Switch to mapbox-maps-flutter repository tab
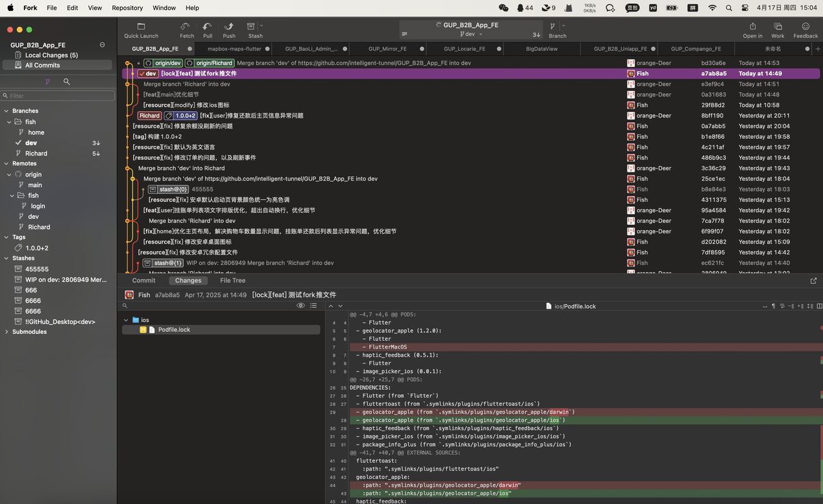 (x=234, y=49)
